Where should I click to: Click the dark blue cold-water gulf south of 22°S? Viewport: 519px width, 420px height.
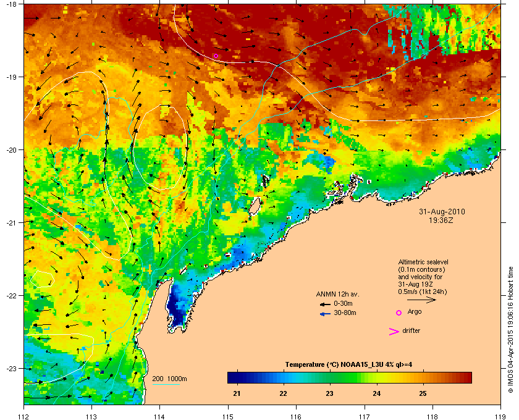177,309
